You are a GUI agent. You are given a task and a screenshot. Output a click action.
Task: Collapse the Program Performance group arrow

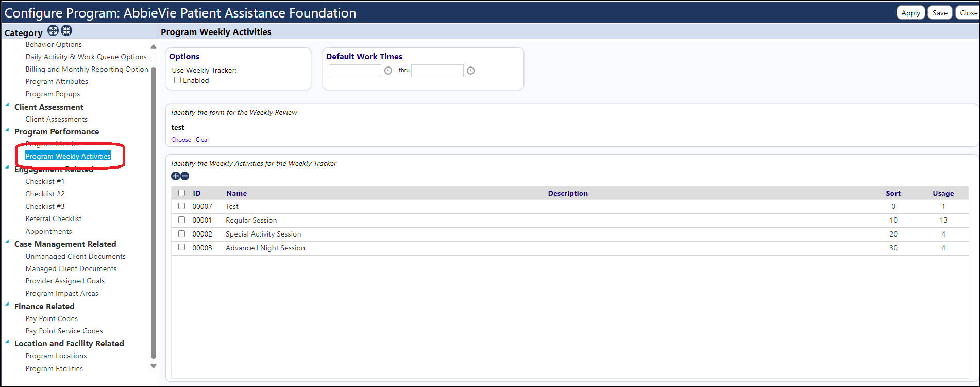coord(7,130)
